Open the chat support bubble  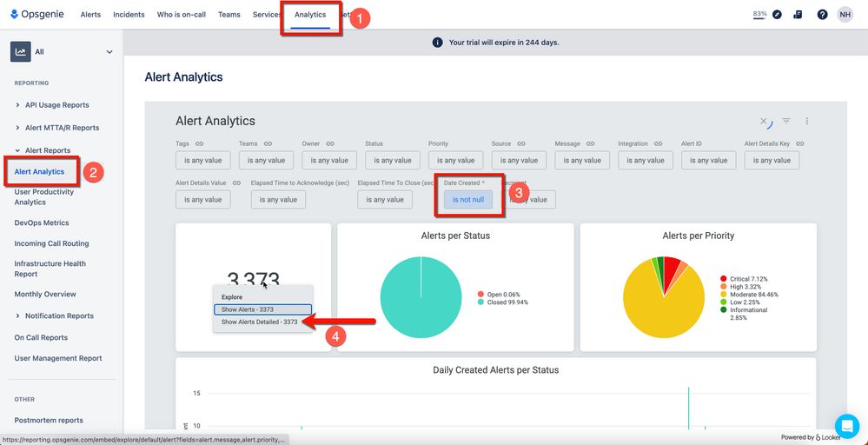[847, 426]
